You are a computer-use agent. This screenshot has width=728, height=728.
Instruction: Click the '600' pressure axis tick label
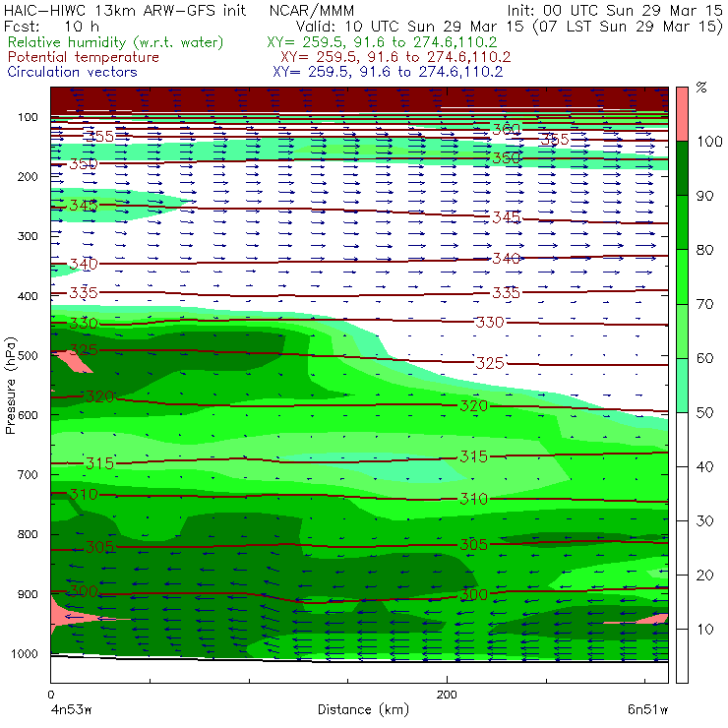[28, 414]
